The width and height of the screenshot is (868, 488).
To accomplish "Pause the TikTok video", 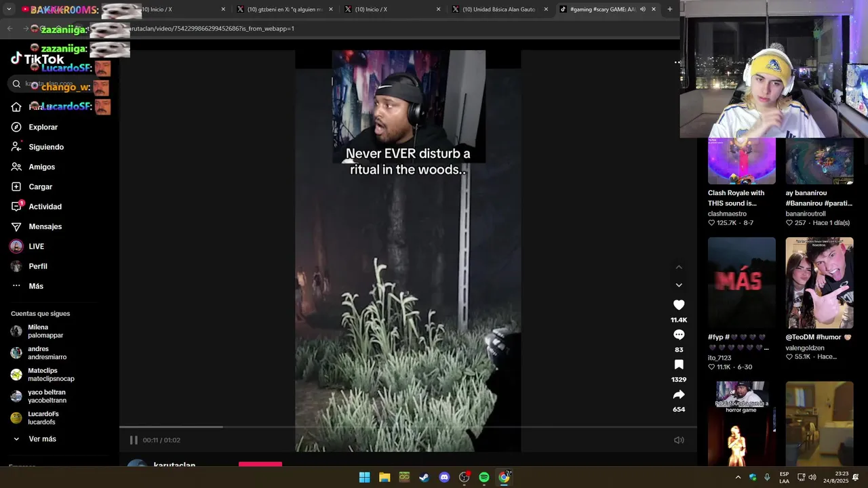I will [x=134, y=440].
